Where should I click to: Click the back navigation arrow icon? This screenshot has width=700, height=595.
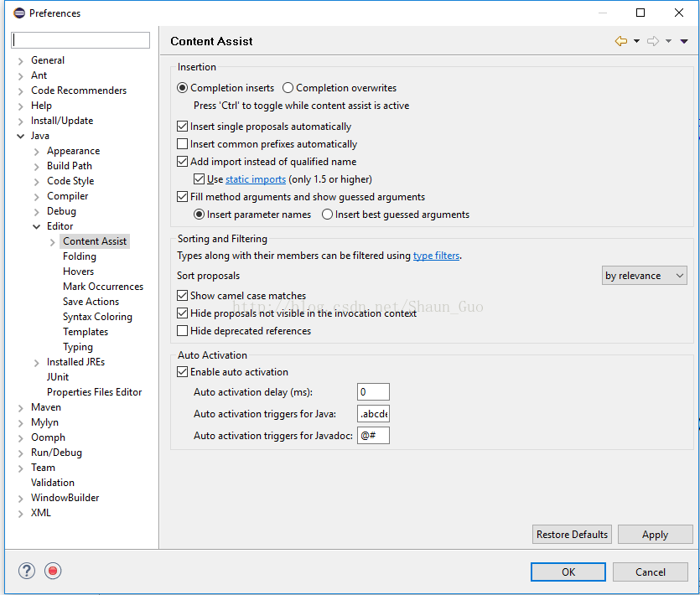pos(620,41)
